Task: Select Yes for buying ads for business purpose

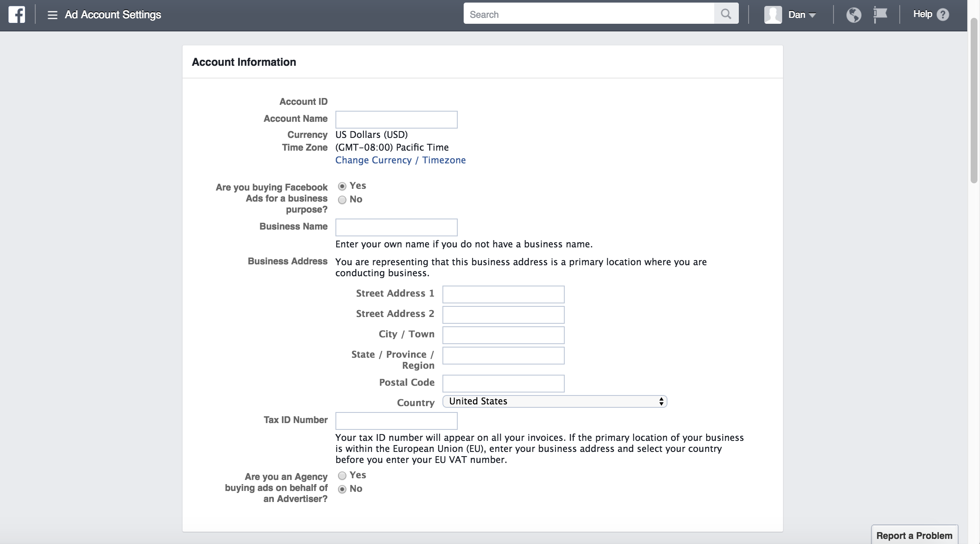Action: tap(342, 186)
